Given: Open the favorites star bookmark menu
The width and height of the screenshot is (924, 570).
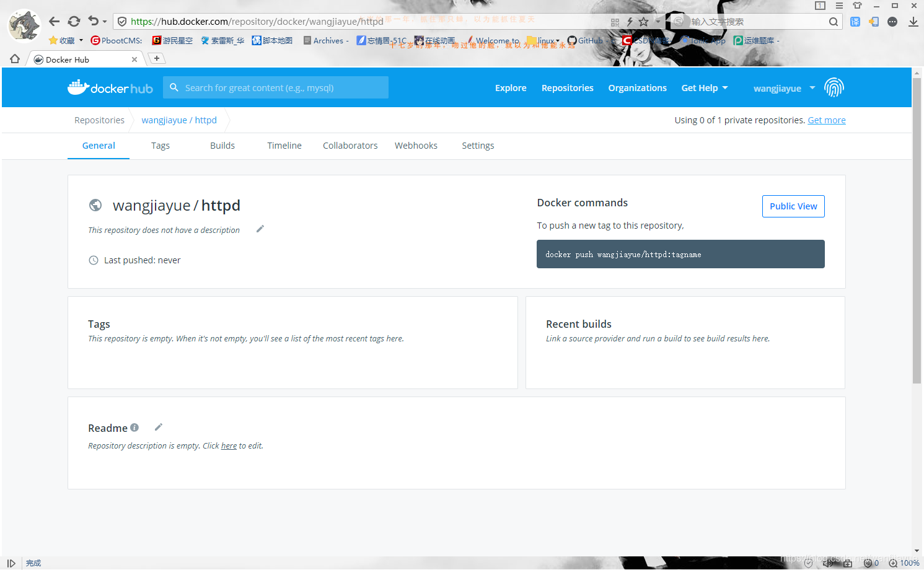Looking at the screenshot, I should click(x=66, y=40).
